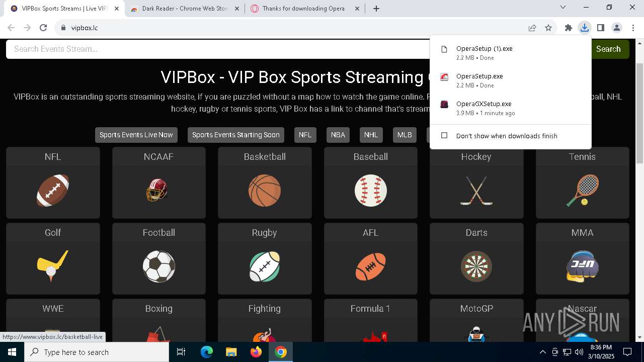The height and width of the screenshot is (362, 644).
Task: Reload the vipbox.lc page
Action: [43, 28]
